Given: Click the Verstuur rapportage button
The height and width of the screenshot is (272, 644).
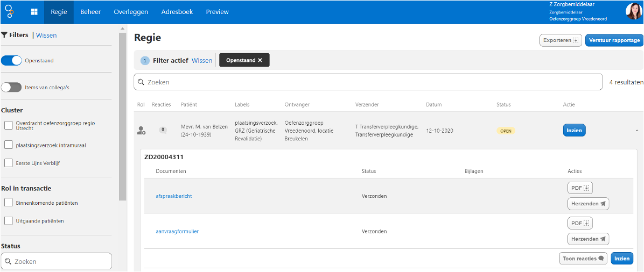Looking at the screenshot, I should 614,40.
